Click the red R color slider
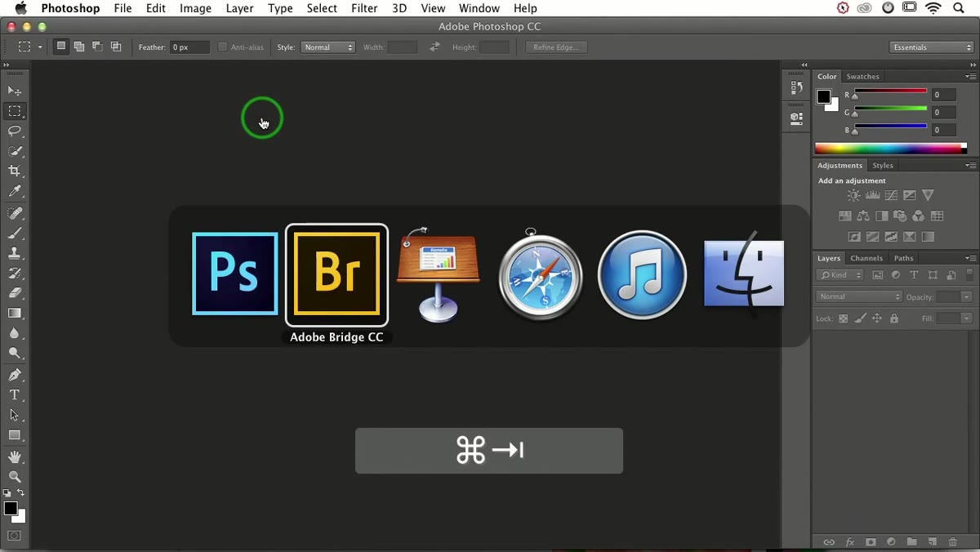 (890, 92)
